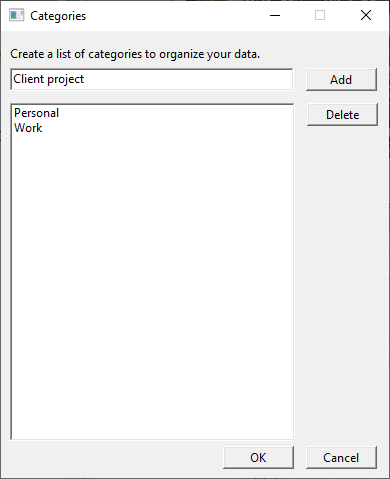Delete the selected category

(342, 115)
